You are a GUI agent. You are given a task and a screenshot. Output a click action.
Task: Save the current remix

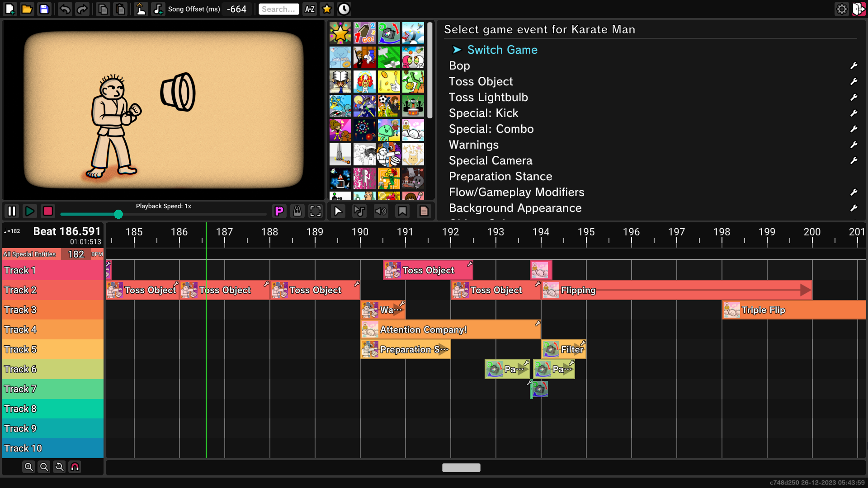pyautogui.click(x=44, y=9)
